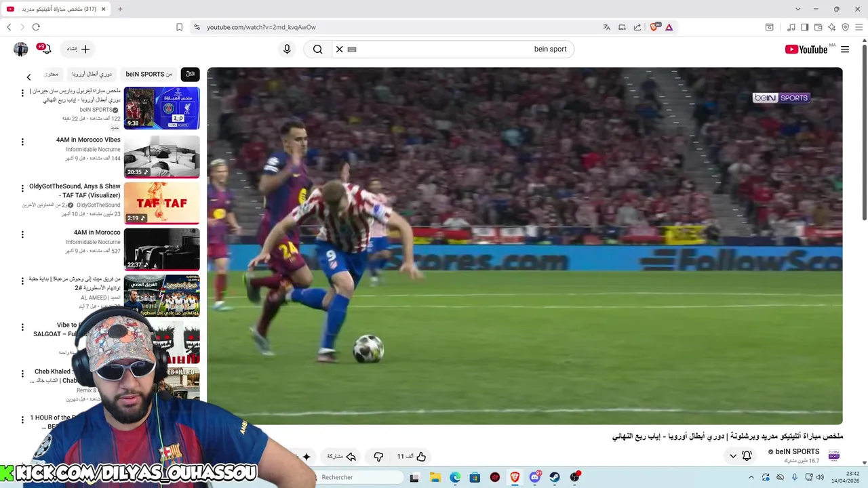The image size is (868, 488).
Task: Select the 'من beIN SPORTS' filter chip
Action: (149, 74)
